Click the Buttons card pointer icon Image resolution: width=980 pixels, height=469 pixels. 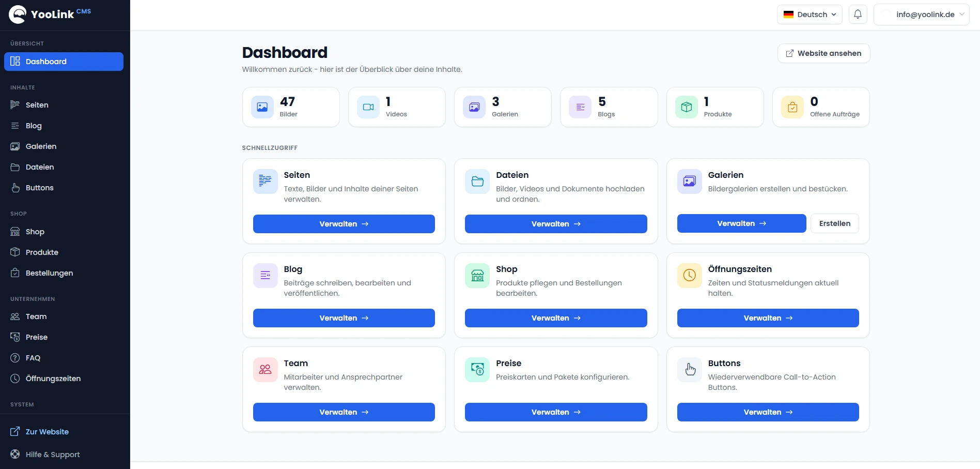[x=690, y=370]
